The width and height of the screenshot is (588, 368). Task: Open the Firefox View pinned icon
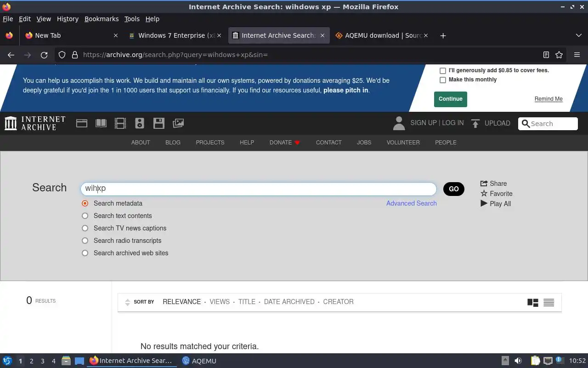tap(9, 35)
